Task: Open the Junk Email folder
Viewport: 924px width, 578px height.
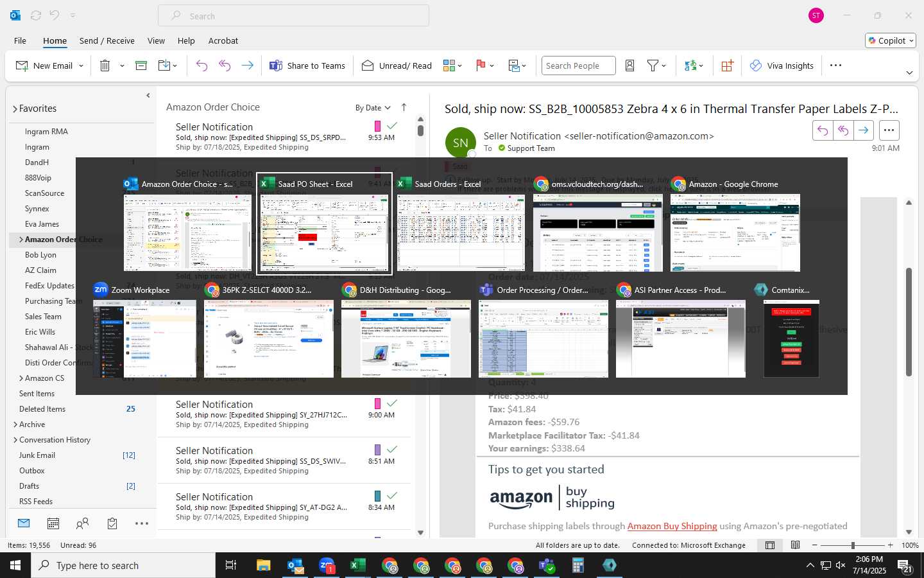Action: pyautogui.click(x=37, y=455)
